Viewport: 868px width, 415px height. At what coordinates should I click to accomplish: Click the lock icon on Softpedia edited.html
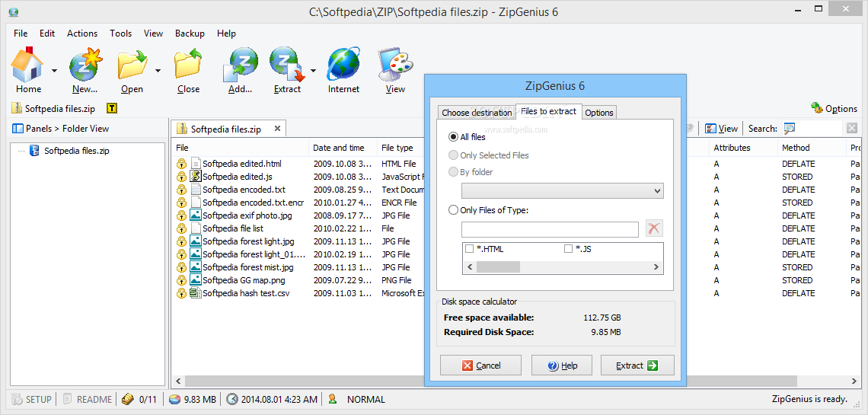181,164
